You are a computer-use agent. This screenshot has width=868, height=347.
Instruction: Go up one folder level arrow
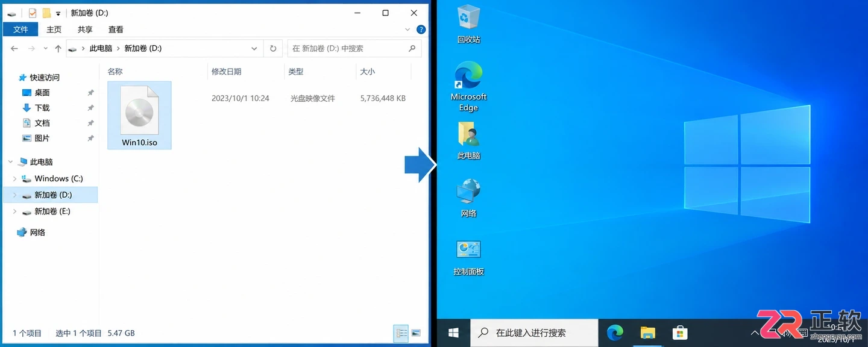[58, 48]
